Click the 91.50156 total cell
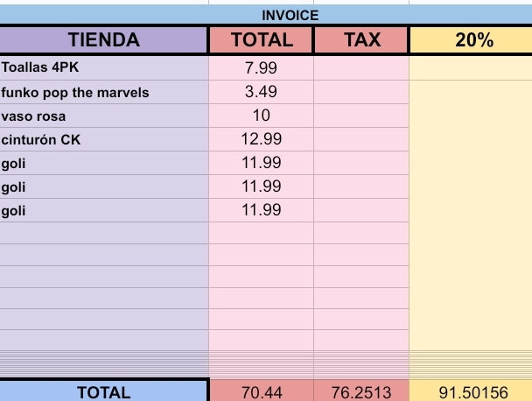The height and width of the screenshot is (401, 532). [x=473, y=393]
